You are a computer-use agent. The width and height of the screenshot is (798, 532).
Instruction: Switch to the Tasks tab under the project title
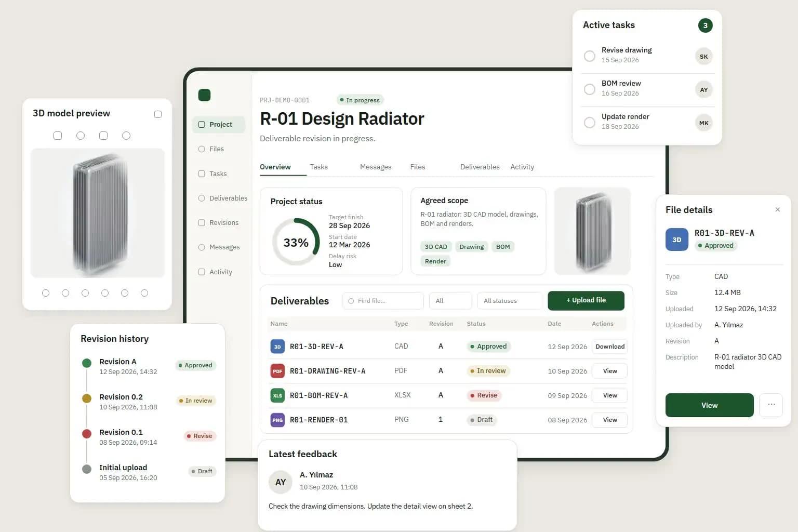[x=319, y=167]
